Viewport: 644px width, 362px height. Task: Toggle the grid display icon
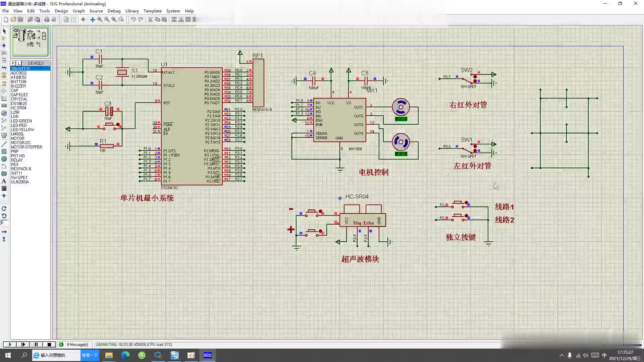pyautogui.click(x=73, y=19)
